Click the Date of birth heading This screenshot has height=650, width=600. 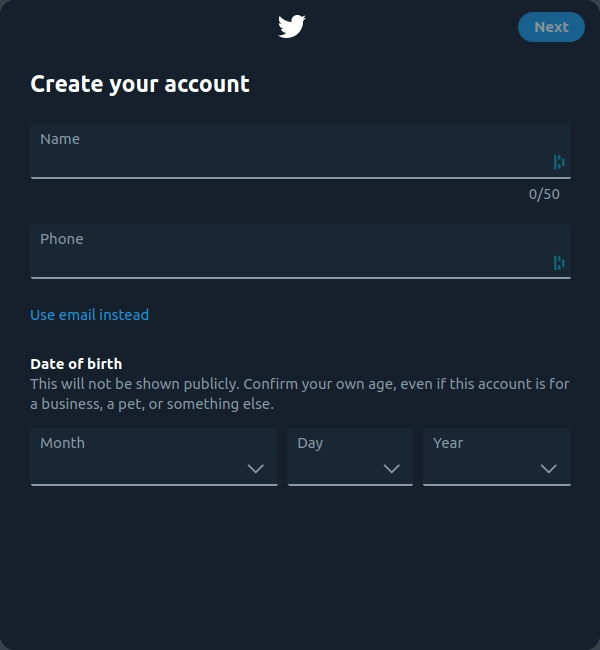tap(76, 364)
